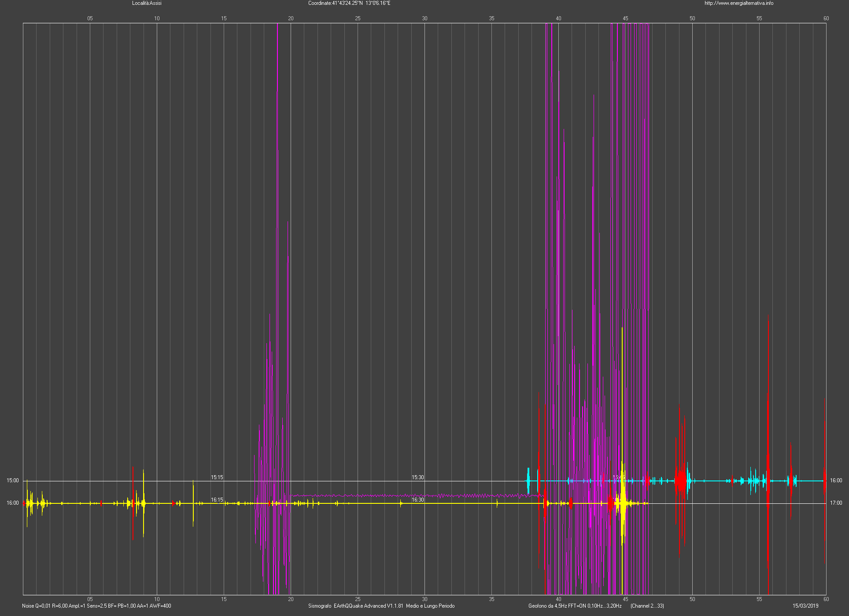849x616 pixels.
Task: Click minute label '15' on bottom axis
Action: coord(224,599)
